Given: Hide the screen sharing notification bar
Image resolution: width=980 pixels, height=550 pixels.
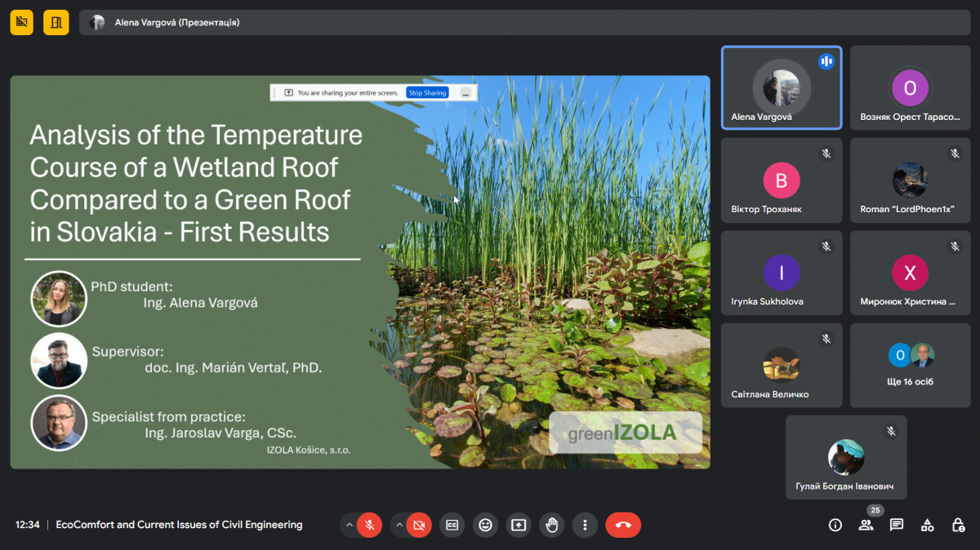Looking at the screenshot, I should point(465,93).
